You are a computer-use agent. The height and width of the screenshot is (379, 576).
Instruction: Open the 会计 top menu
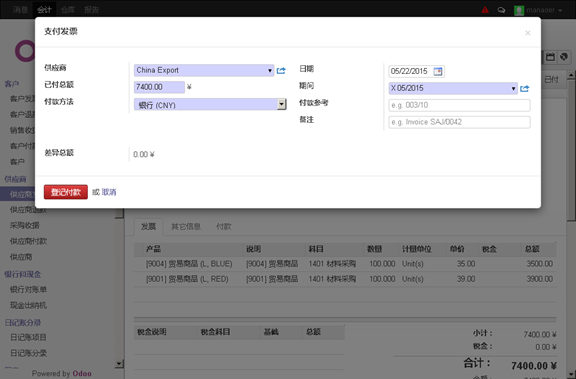(44, 10)
